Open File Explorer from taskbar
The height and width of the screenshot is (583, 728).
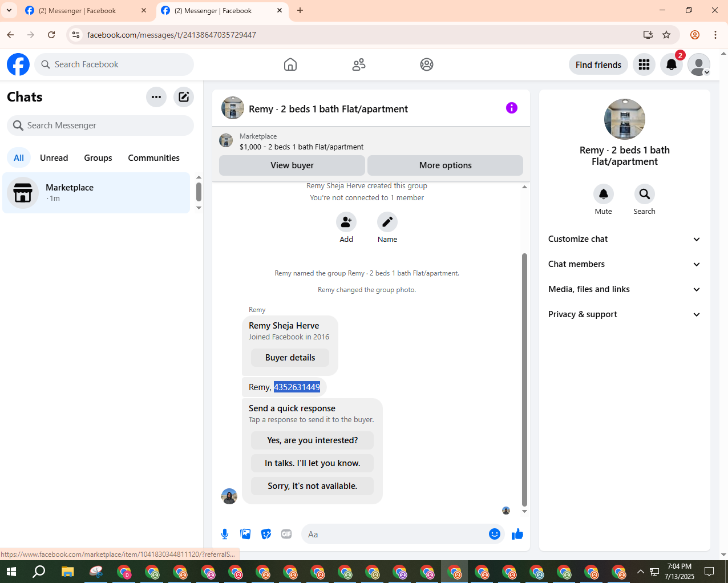click(68, 572)
